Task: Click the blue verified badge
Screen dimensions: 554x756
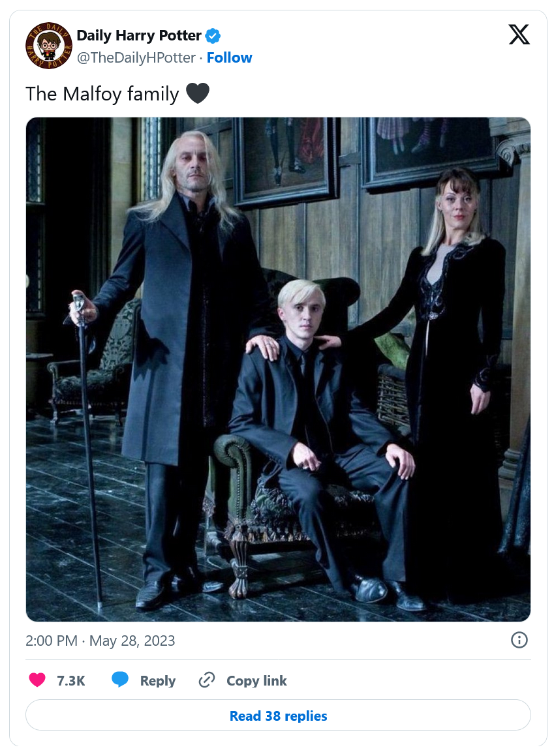Action: pos(213,36)
